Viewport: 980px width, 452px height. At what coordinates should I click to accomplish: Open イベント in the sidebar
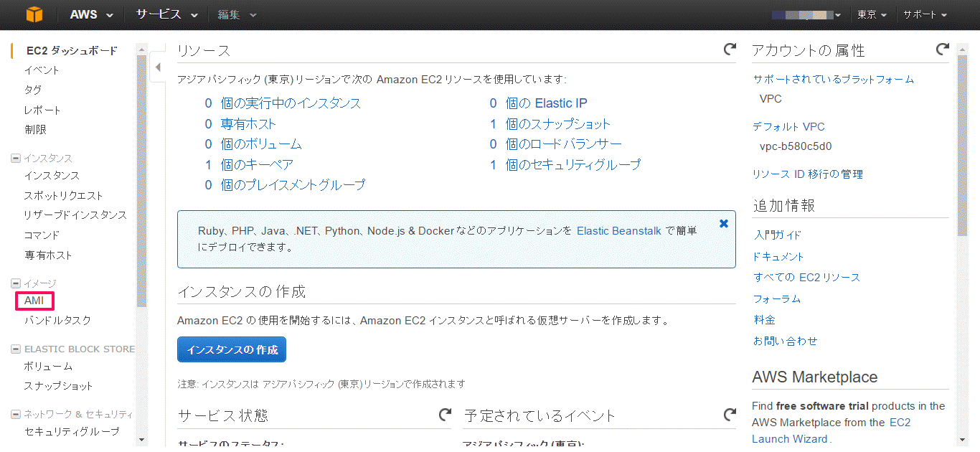pyautogui.click(x=42, y=70)
